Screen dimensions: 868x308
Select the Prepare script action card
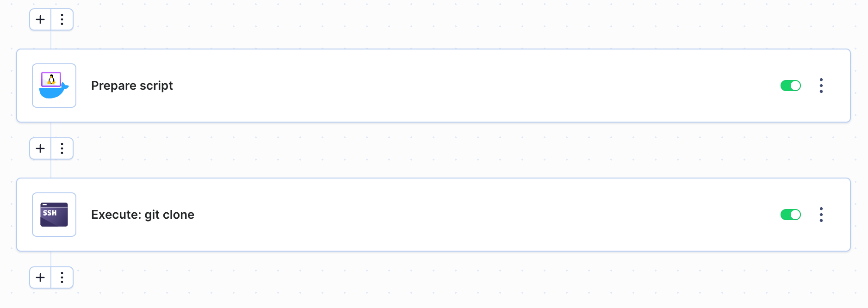click(434, 86)
